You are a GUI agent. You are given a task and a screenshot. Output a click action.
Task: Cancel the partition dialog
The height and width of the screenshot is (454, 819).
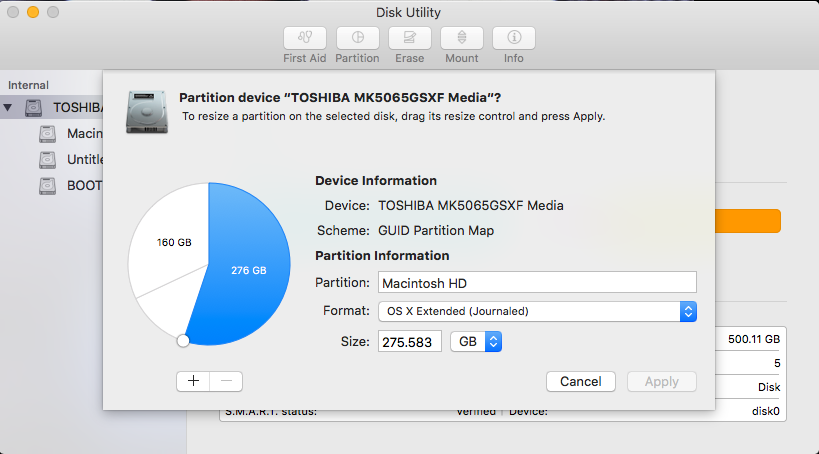580,381
